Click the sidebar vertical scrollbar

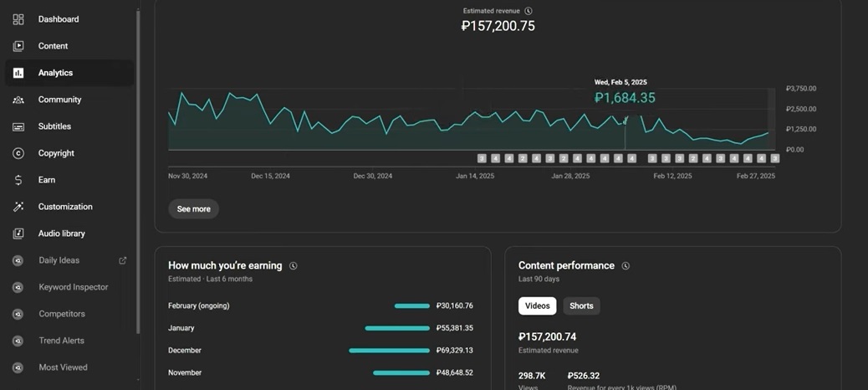pyautogui.click(x=138, y=167)
